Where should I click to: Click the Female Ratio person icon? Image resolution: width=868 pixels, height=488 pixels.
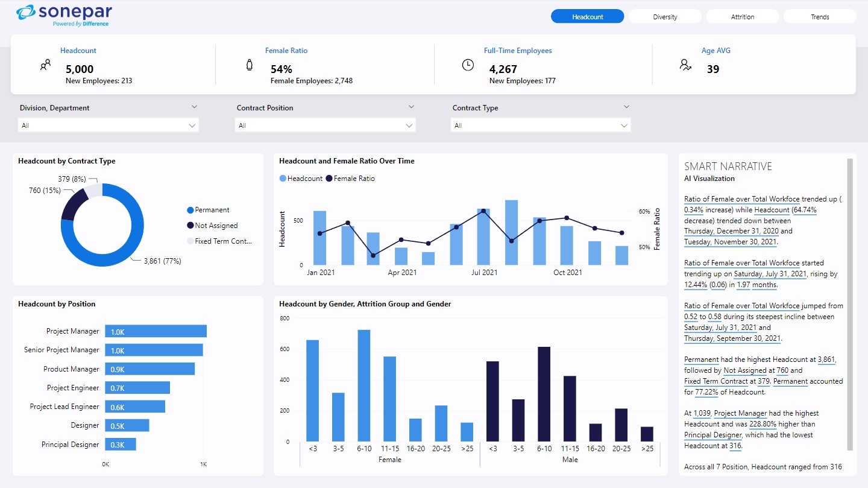point(250,65)
